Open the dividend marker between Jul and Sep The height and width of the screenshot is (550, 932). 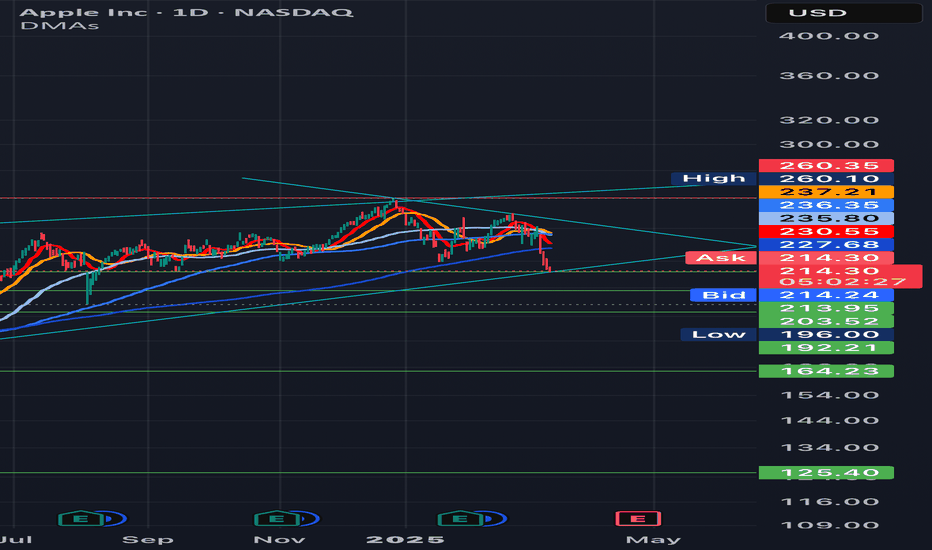(115, 519)
